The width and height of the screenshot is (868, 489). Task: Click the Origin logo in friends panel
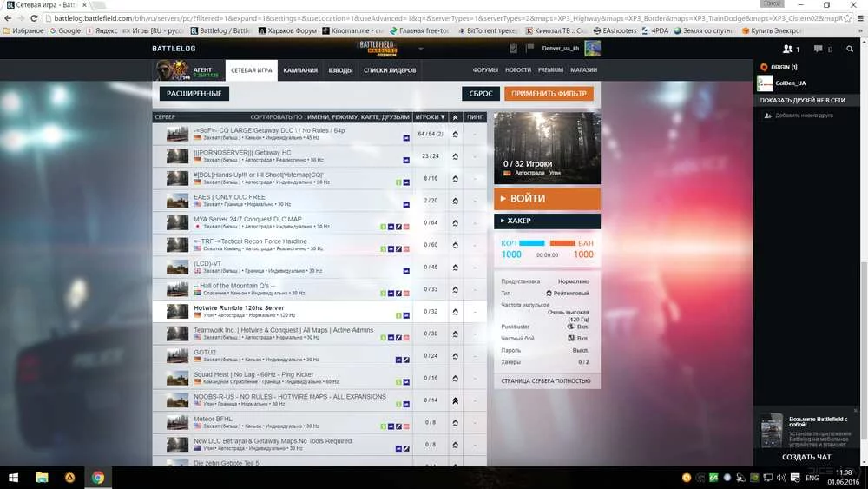(x=764, y=67)
